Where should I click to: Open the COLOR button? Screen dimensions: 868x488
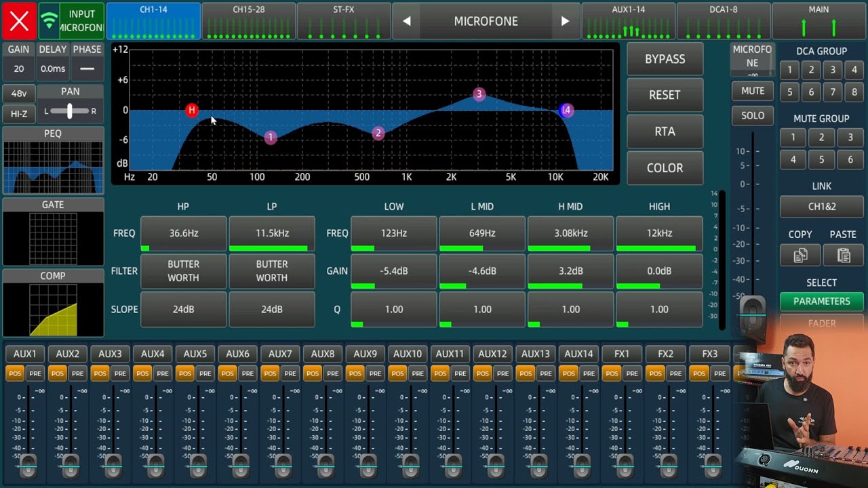click(x=665, y=168)
